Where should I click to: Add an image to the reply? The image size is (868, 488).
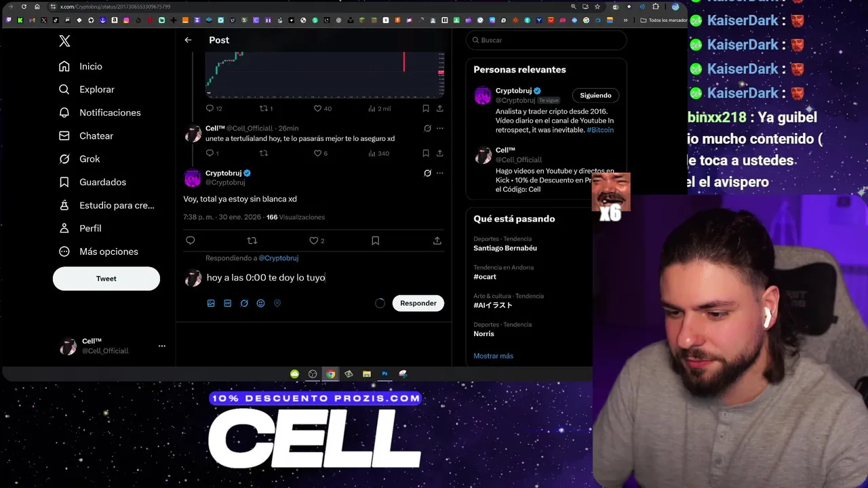coord(211,303)
